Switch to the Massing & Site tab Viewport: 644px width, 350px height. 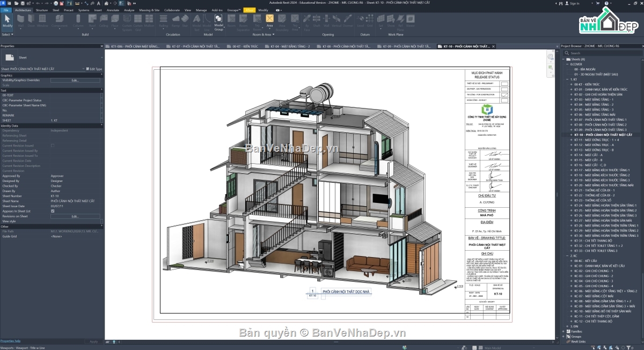pos(149,10)
